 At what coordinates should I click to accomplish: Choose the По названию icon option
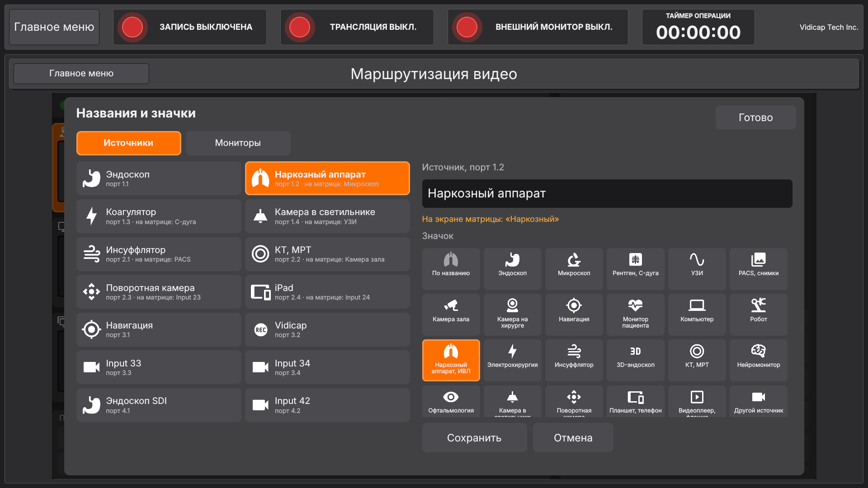pos(451,269)
